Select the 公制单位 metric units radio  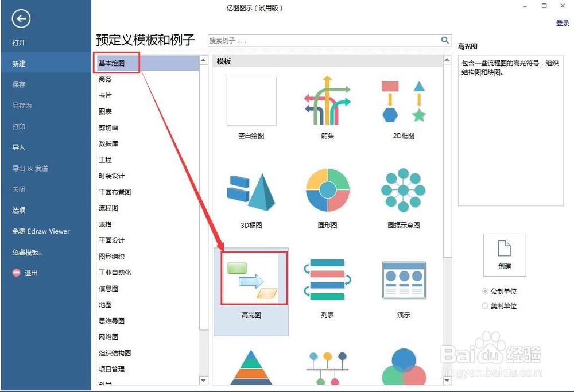485,292
